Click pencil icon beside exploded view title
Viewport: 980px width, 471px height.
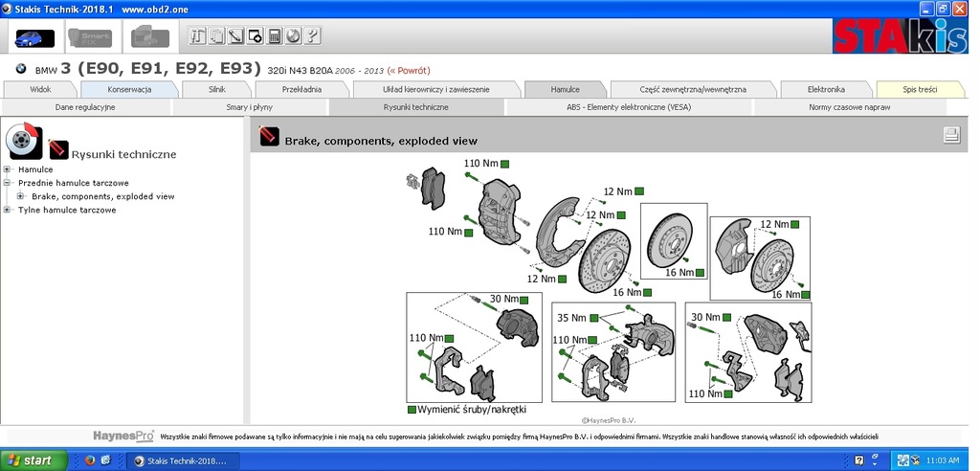[x=269, y=135]
